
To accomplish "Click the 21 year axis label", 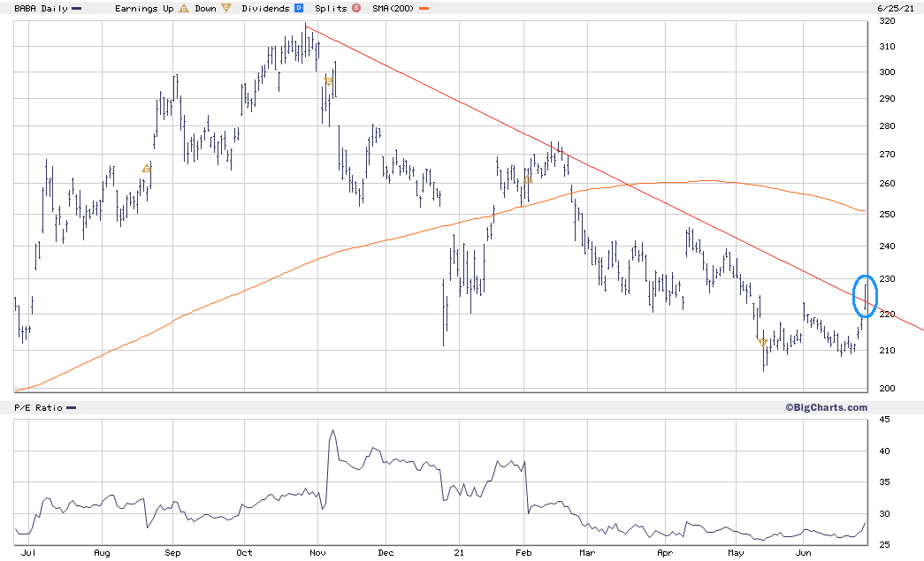I will [x=459, y=553].
